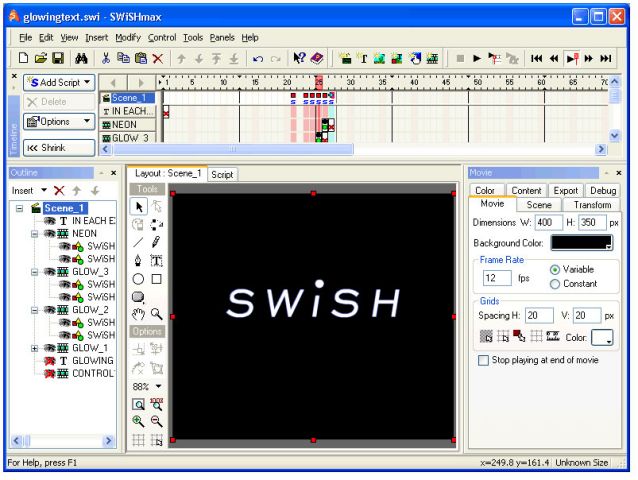Toggle visibility eye of GLOW_3 in the Outline
This screenshot has width=638, height=480.
click(50, 272)
